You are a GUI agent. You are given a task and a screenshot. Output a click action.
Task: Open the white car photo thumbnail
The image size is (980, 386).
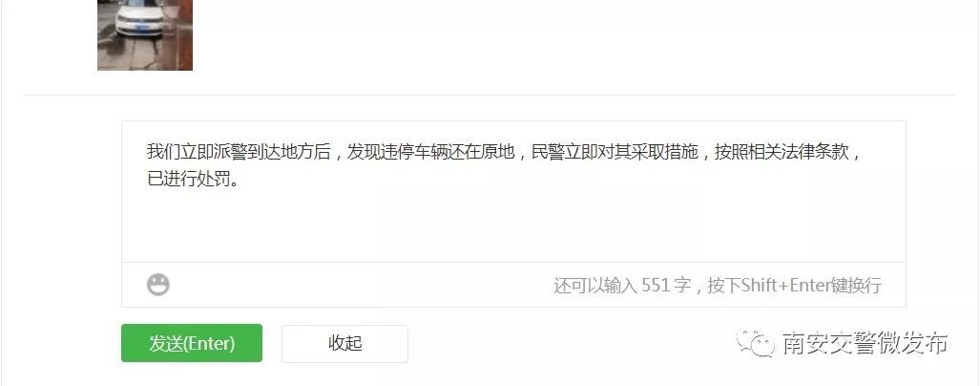coord(145,35)
